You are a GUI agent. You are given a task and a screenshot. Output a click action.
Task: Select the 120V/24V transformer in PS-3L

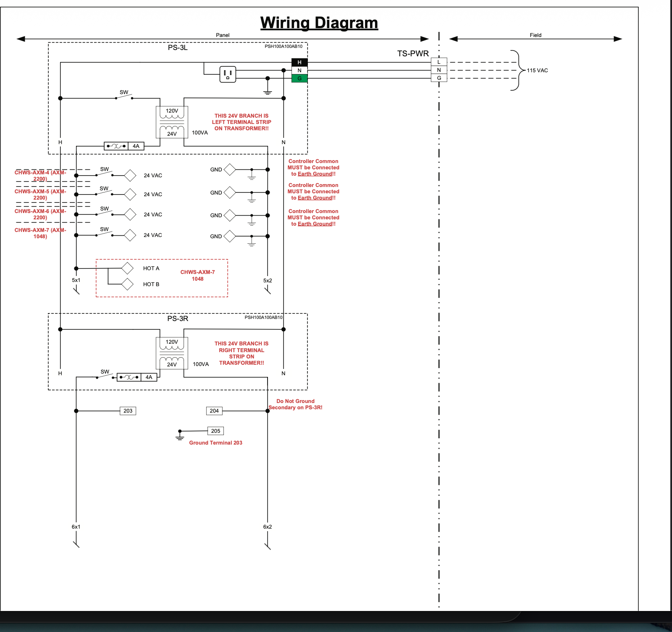(x=172, y=122)
